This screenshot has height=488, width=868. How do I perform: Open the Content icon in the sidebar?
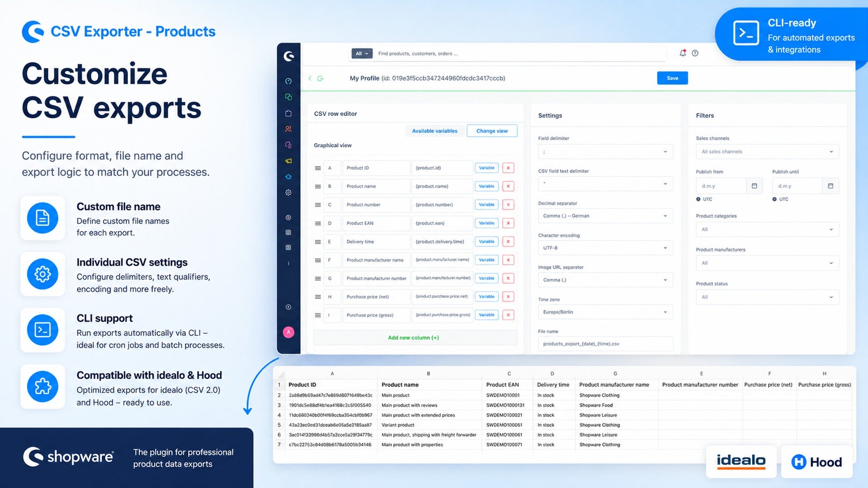tap(288, 145)
